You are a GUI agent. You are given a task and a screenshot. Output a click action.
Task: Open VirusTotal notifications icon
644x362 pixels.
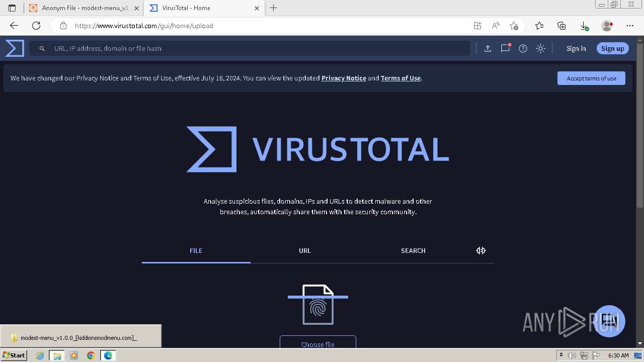point(505,48)
